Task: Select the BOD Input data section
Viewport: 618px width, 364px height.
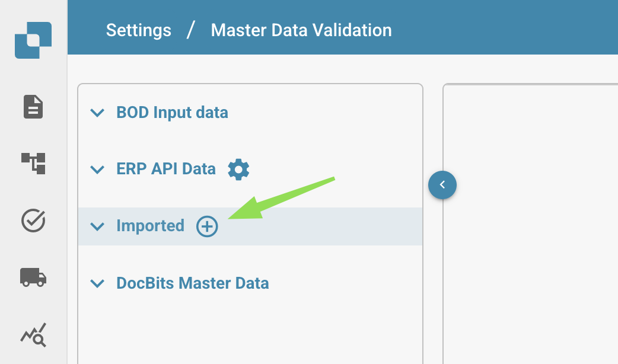Action: (172, 113)
